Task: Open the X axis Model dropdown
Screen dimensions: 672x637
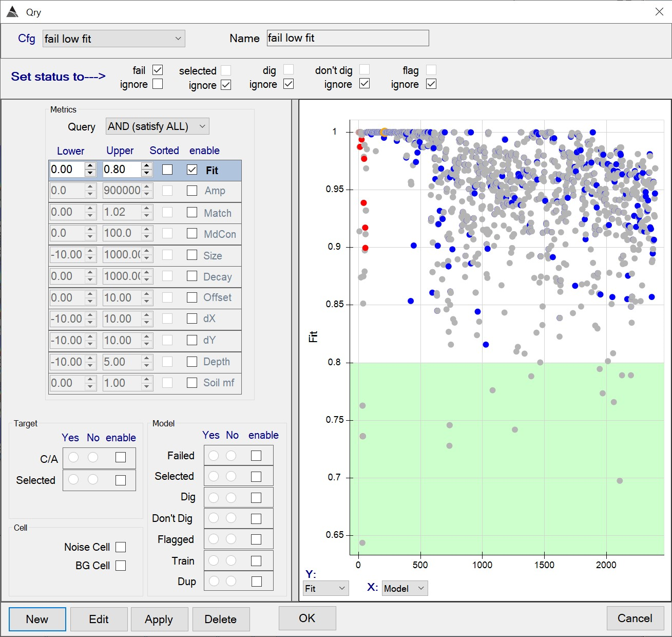Action: tap(405, 588)
